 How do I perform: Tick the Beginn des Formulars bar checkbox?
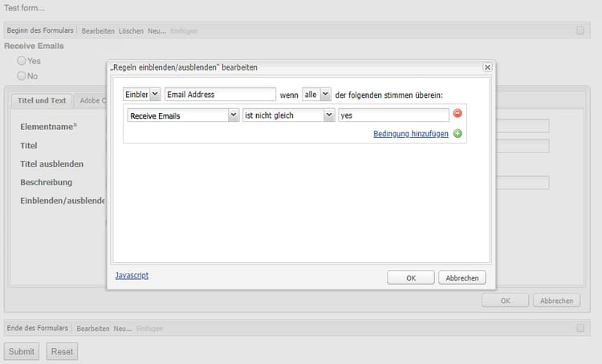coord(580,30)
